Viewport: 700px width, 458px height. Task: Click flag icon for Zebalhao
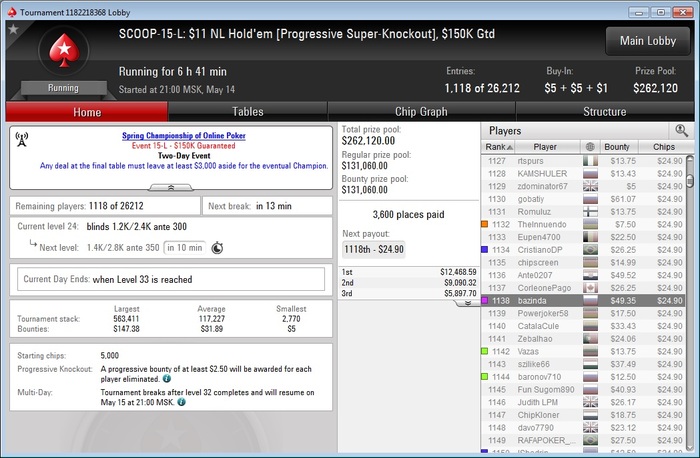[x=590, y=339]
